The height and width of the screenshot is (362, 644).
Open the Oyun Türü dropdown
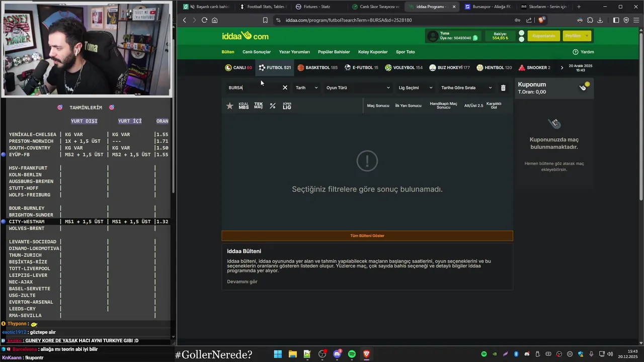pos(358,87)
